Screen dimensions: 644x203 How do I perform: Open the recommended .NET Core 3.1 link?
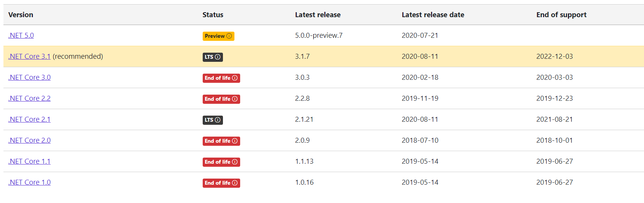point(29,56)
